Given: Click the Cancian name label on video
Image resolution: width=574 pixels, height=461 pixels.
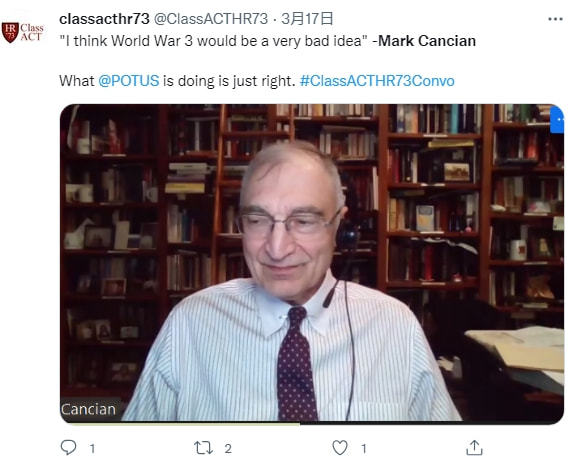Looking at the screenshot, I should coord(88,409).
